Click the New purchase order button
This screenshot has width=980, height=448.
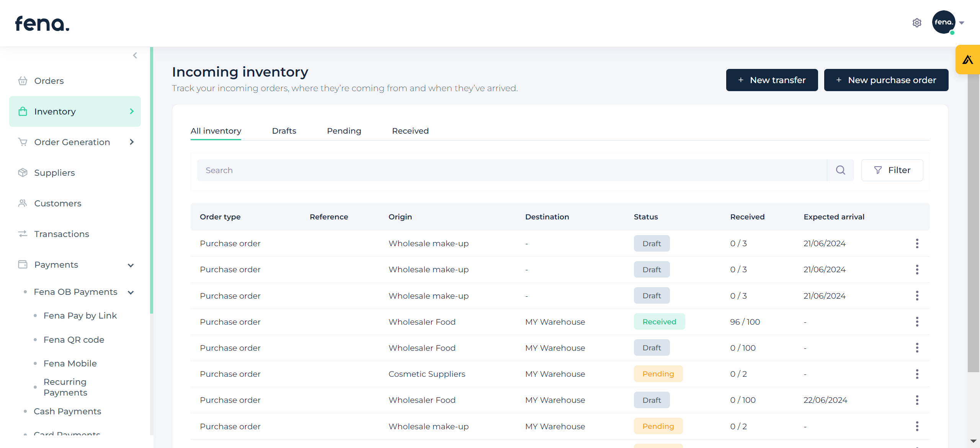tap(886, 80)
